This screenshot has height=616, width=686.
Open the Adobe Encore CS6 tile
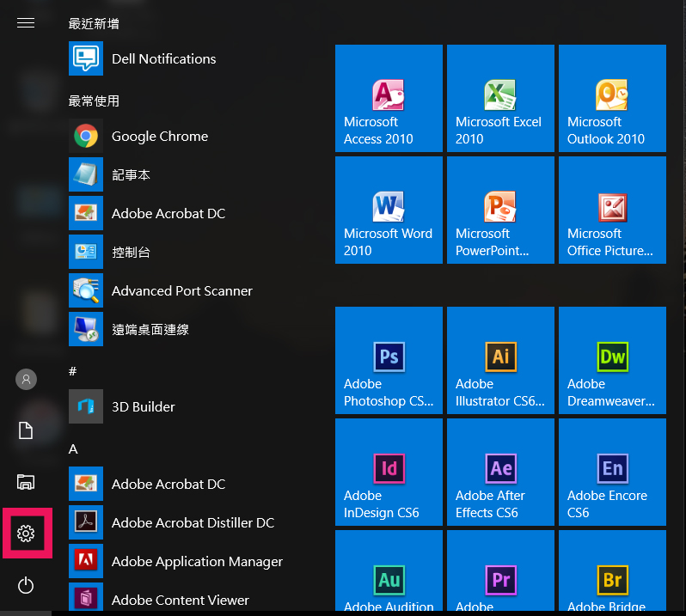[612, 473]
